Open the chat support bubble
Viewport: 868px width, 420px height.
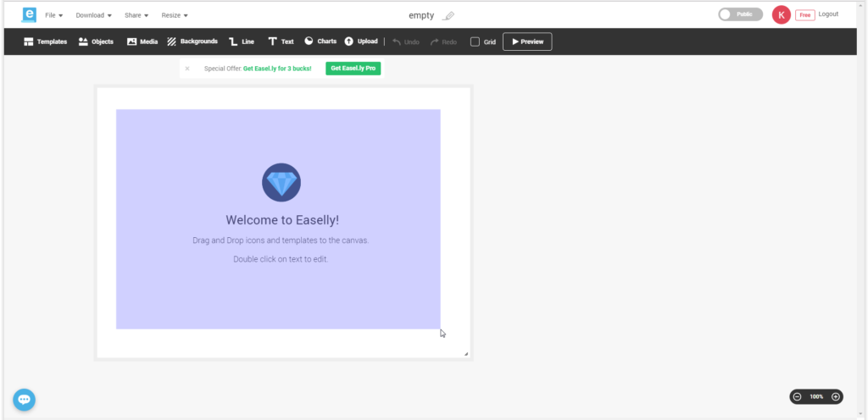coord(25,400)
